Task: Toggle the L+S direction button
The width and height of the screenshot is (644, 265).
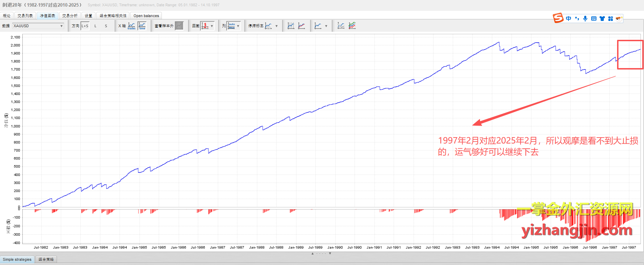Action: point(85,26)
